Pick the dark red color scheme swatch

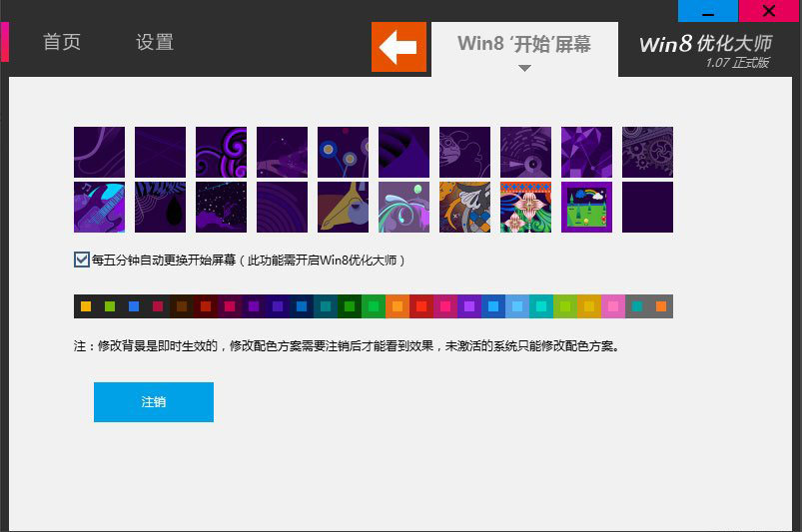[206, 306]
